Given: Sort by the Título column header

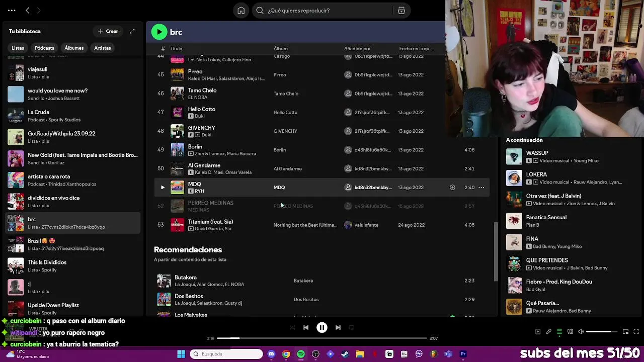Looking at the screenshot, I should pyautogui.click(x=176, y=49).
